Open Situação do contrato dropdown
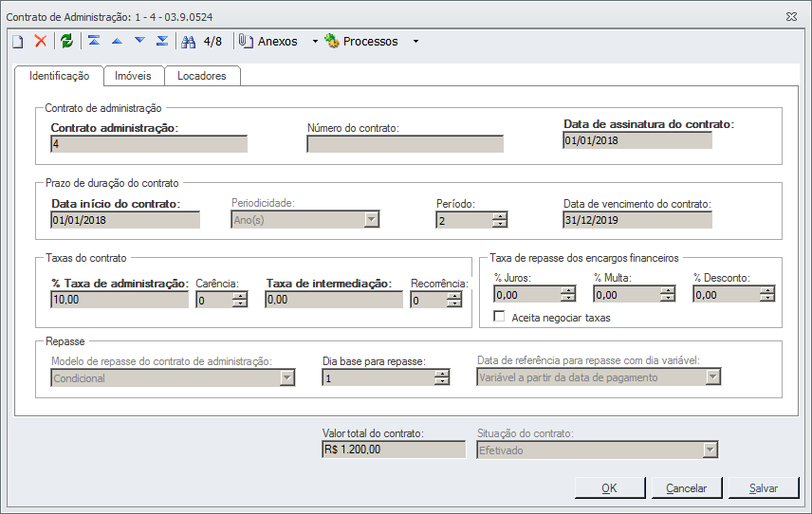This screenshot has width=812, height=514. coord(710,450)
